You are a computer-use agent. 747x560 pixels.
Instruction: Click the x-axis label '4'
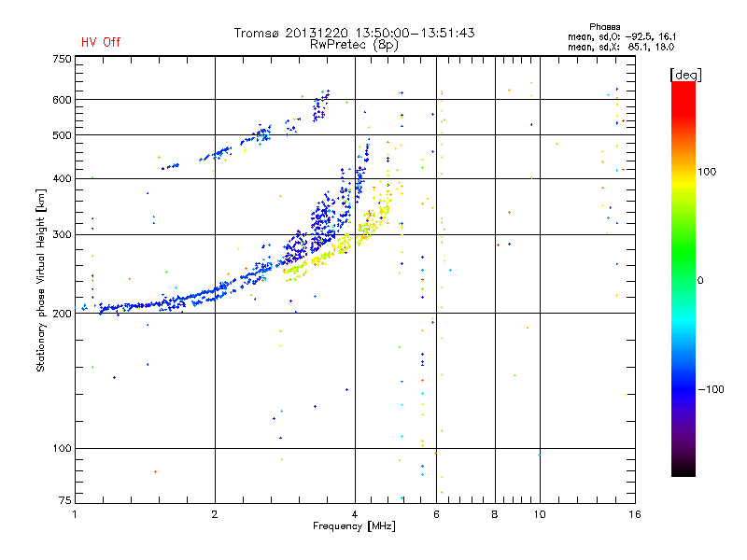pos(355,514)
